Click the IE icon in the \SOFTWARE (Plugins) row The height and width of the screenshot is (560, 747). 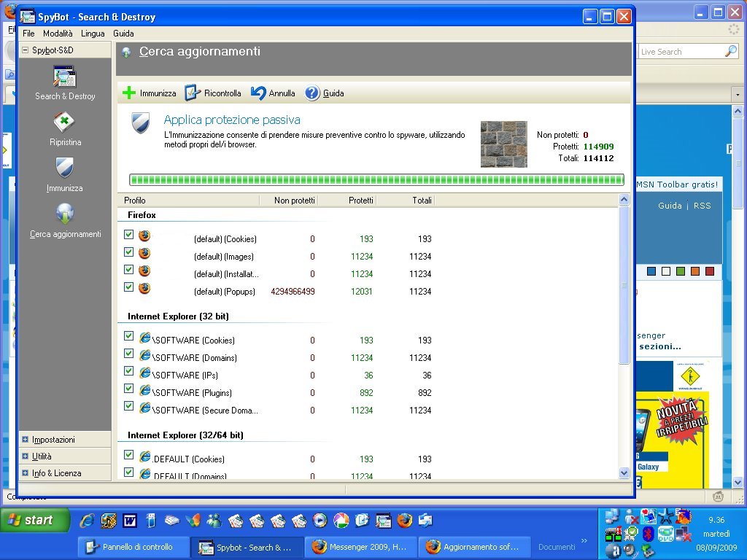pyautogui.click(x=145, y=390)
